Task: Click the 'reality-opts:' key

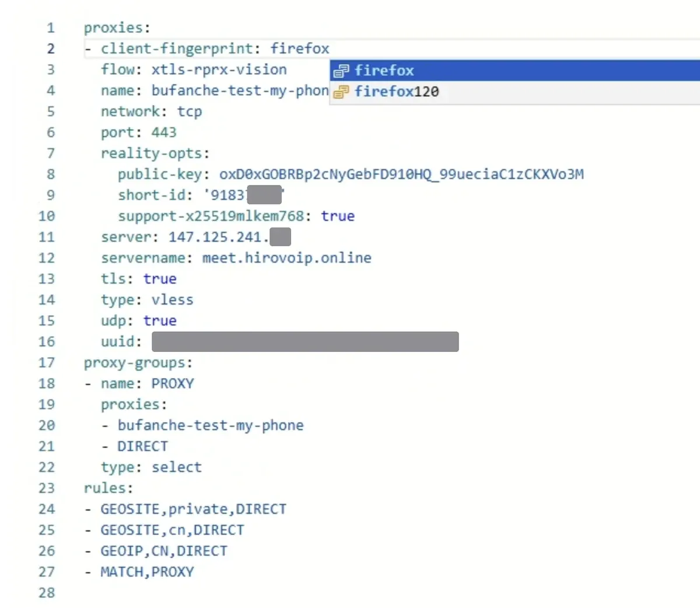Action: tap(155, 153)
